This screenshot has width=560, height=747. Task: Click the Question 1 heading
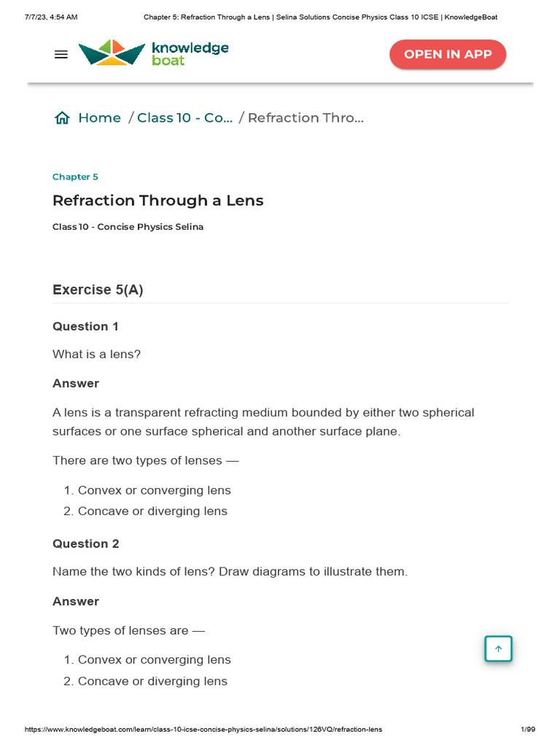pyautogui.click(x=85, y=326)
